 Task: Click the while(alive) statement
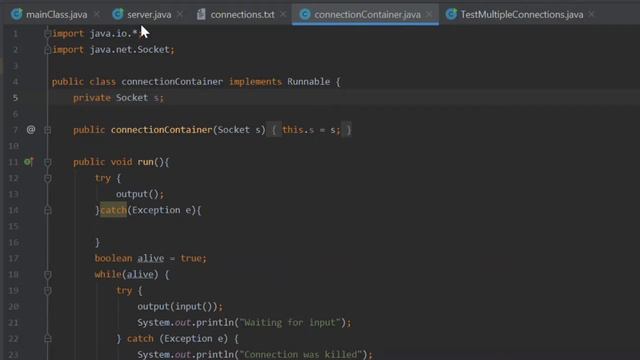click(x=131, y=275)
